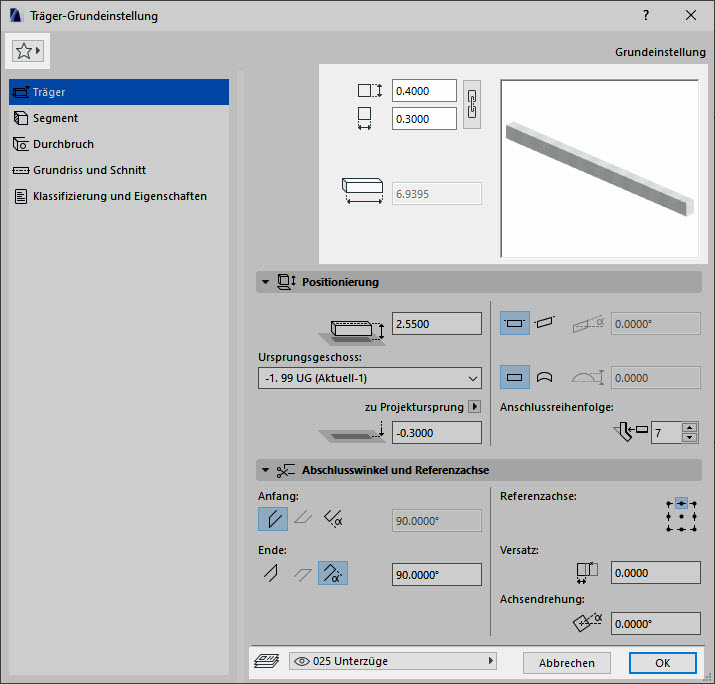Collapse the Positionierung section
The width and height of the screenshot is (715, 684).
tap(265, 282)
